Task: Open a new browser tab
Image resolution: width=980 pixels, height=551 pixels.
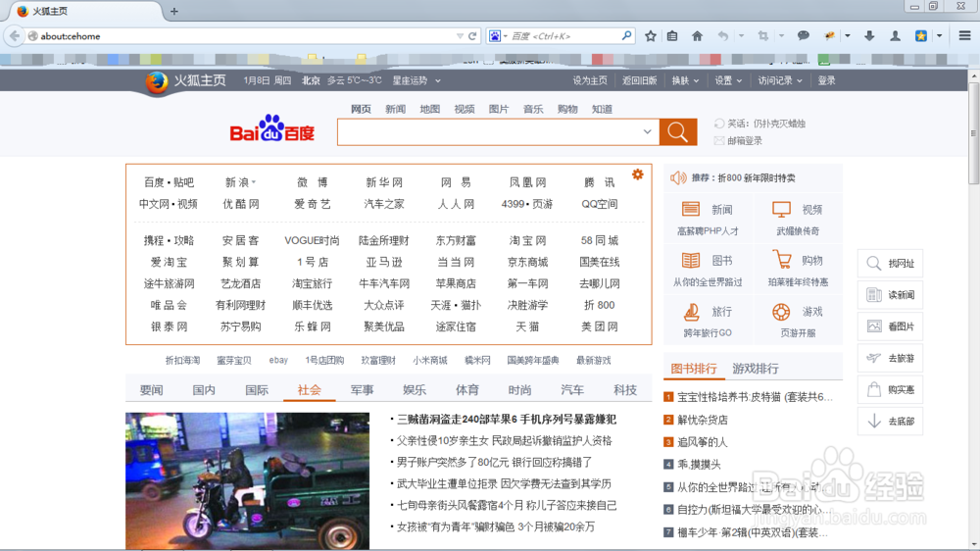Action: (173, 11)
